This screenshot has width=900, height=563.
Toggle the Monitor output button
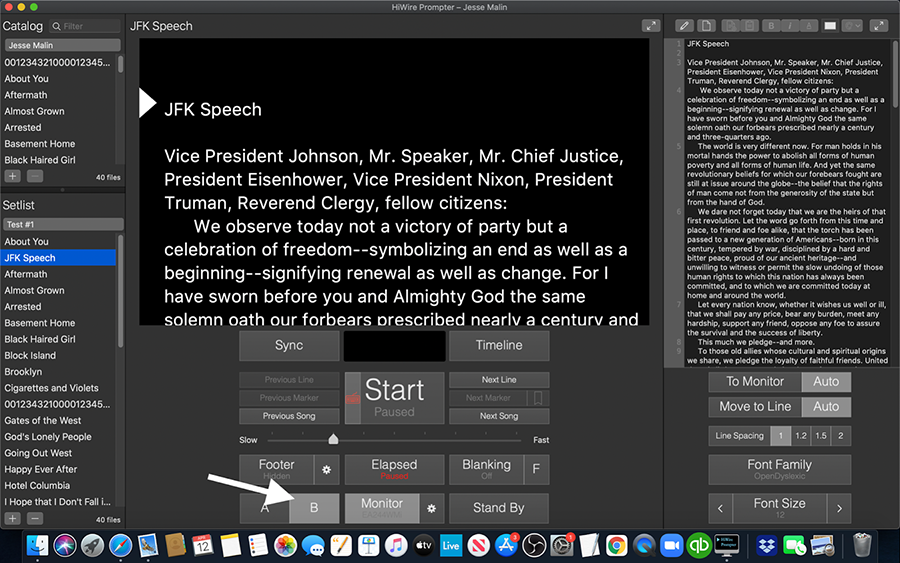(x=382, y=508)
